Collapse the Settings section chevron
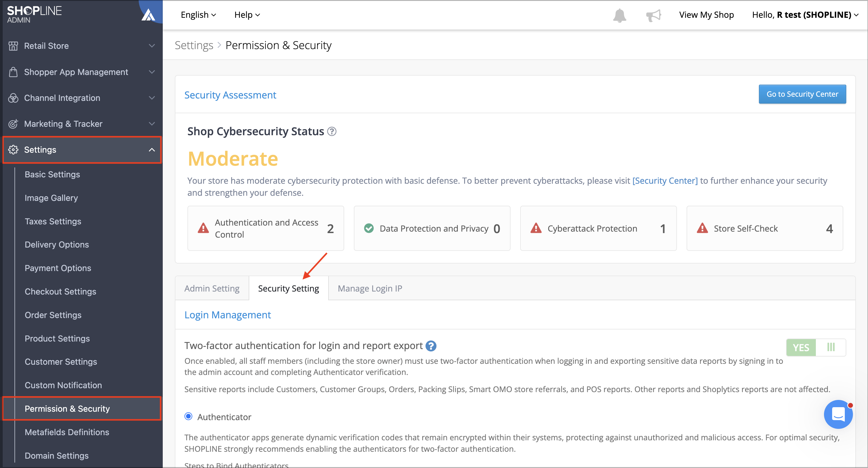Screen dimensions: 868x468 [x=152, y=150]
